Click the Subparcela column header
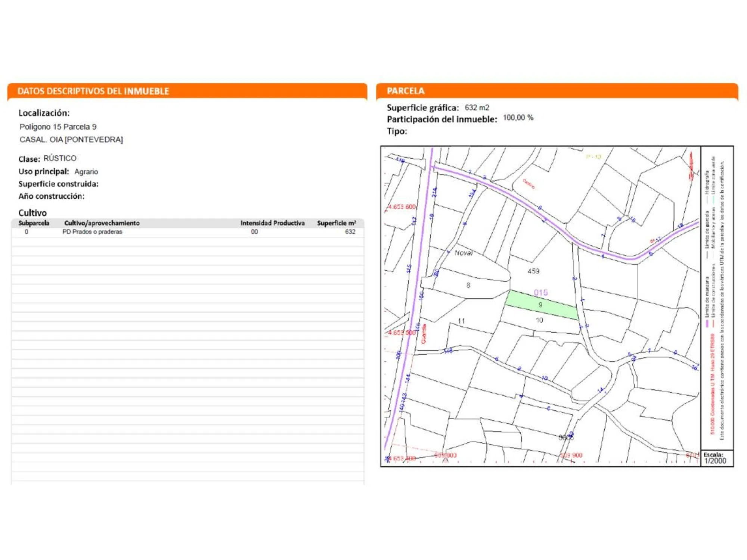747x560 pixels. (34, 223)
